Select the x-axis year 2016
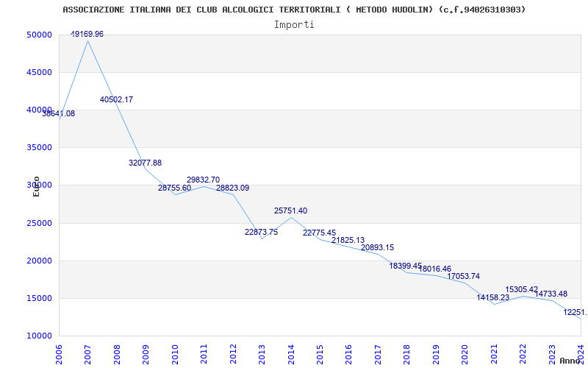This screenshot has width=588, height=368. 348,355
